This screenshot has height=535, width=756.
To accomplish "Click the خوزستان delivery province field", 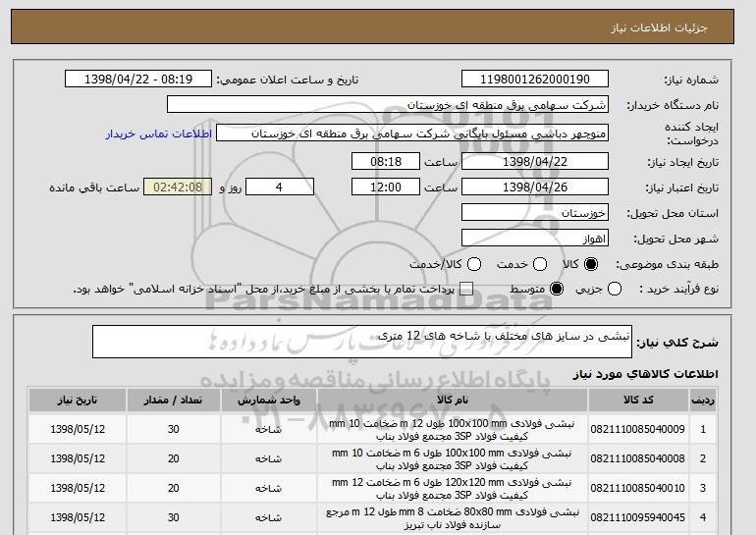I will click(534, 212).
